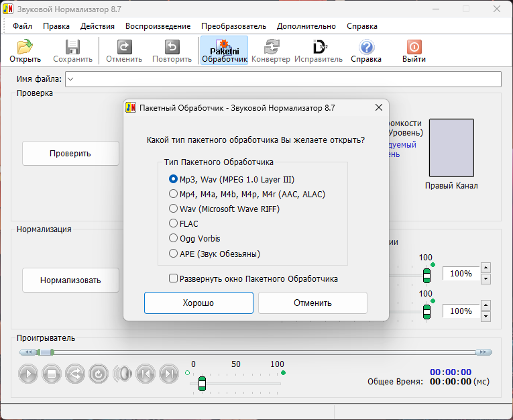Open the Преобразователь menu

click(233, 26)
